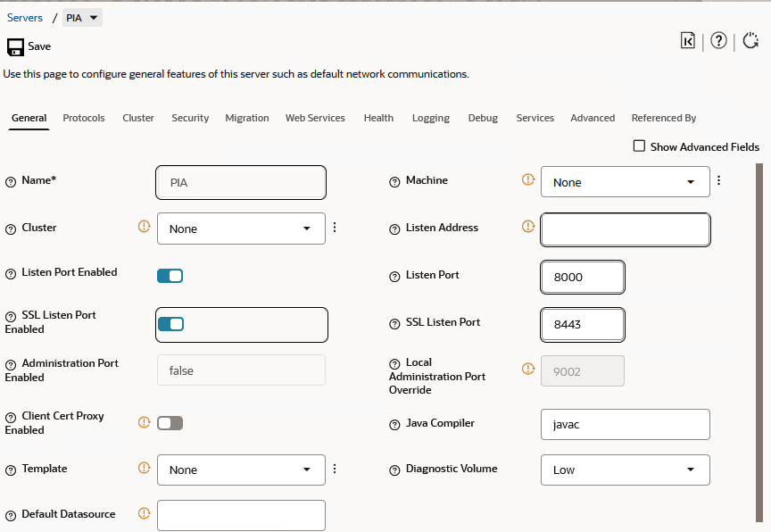Open the landing page icon near top right
Viewport: 771px width, 532px height.
pyautogui.click(x=687, y=40)
